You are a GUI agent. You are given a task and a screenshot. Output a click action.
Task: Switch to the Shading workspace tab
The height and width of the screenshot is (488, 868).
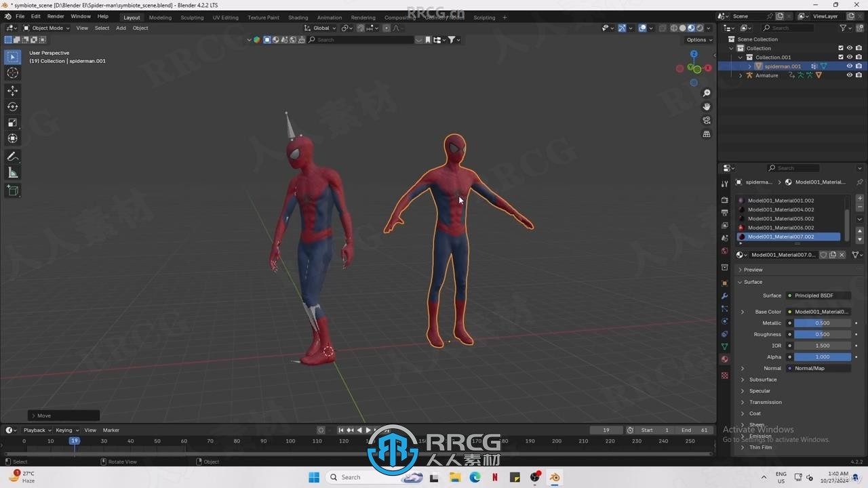point(298,17)
